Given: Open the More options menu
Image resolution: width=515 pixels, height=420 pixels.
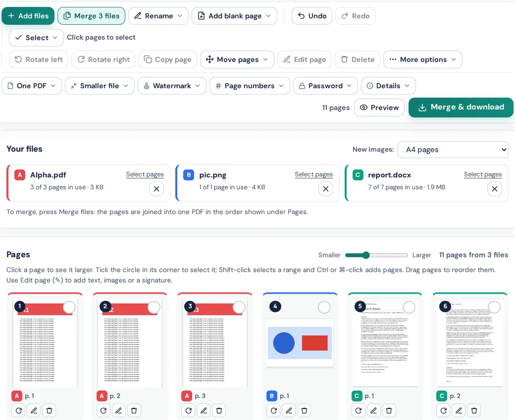Looking at the screenshot, I should tap(423, 59).
